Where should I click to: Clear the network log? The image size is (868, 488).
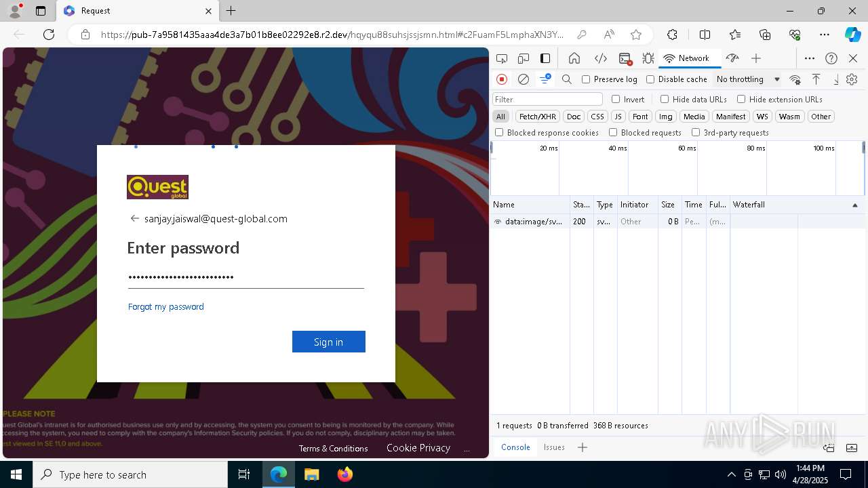pyautogui.click(x=524, y=79)
